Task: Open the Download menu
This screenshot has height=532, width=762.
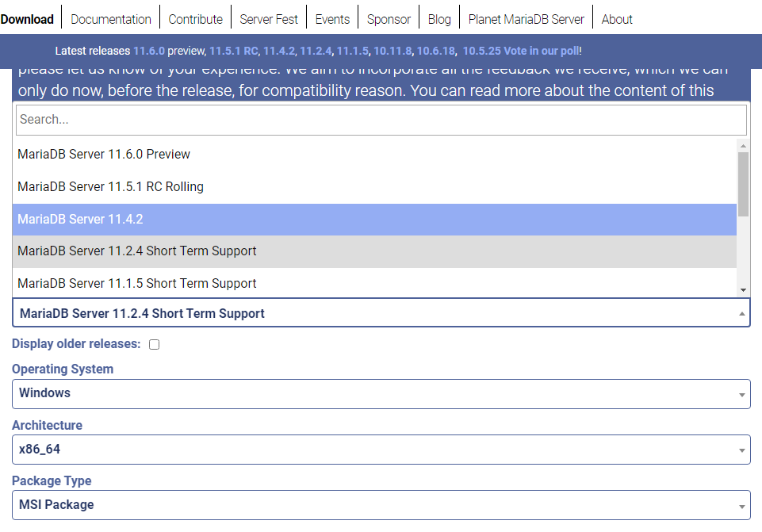Action: pos(28,19)
